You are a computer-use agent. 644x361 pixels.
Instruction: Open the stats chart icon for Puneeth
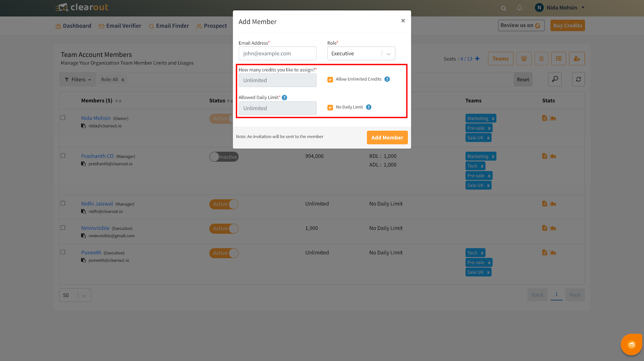point(553,252)
